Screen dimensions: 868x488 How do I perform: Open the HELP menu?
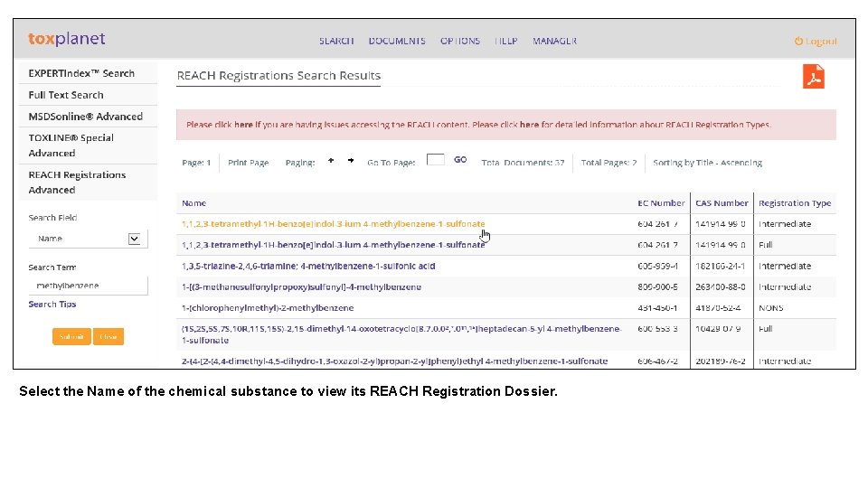[x=506, y=41]
